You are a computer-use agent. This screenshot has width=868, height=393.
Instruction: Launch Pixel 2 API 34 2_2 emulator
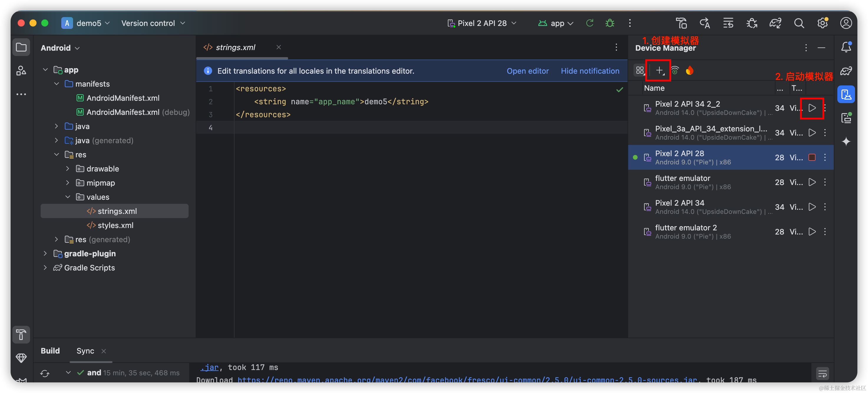[812, 108]
